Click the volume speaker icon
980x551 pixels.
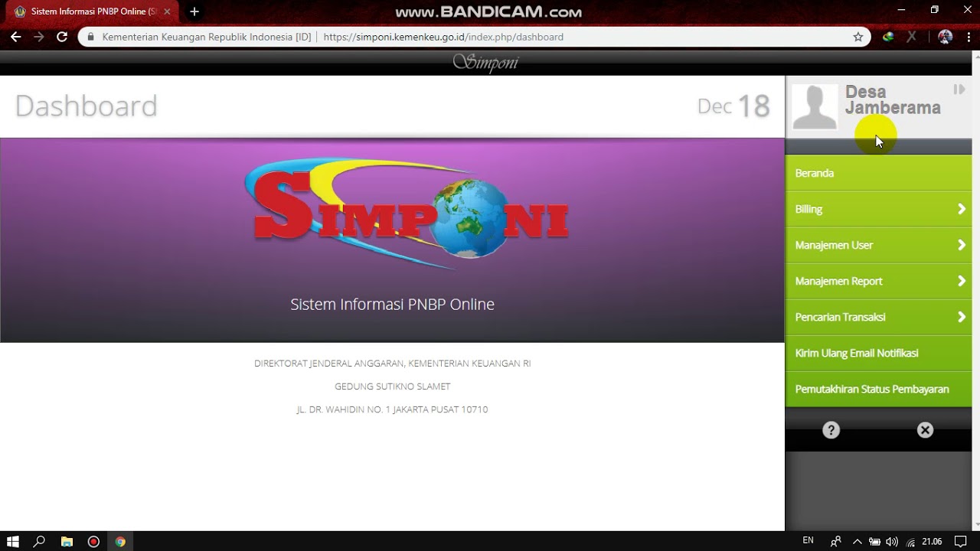(x=892, y=541)
